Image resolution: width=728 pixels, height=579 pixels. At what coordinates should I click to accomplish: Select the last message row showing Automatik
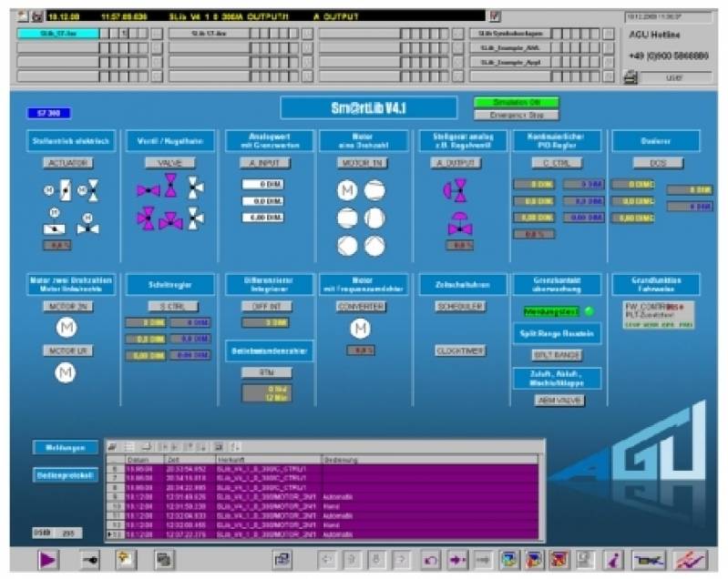(323, 534)
